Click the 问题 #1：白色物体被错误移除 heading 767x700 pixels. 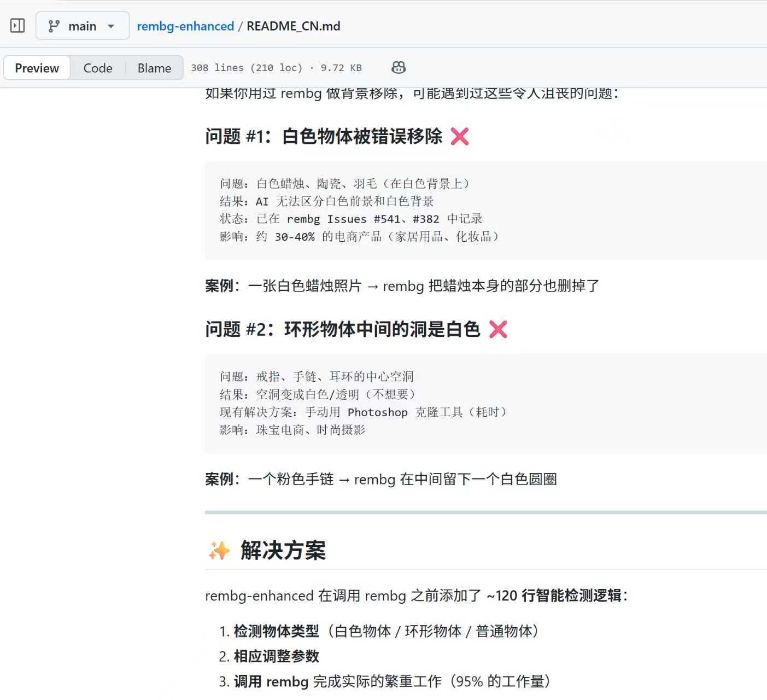click(x=324, y=136)
